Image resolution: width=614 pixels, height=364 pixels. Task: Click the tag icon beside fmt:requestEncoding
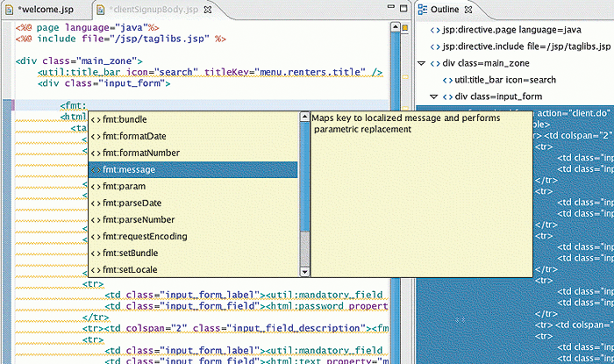pos(96,237)
